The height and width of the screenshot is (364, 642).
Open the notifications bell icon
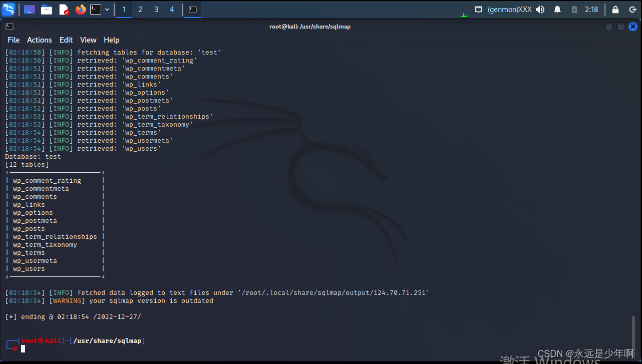click(557, 9)
